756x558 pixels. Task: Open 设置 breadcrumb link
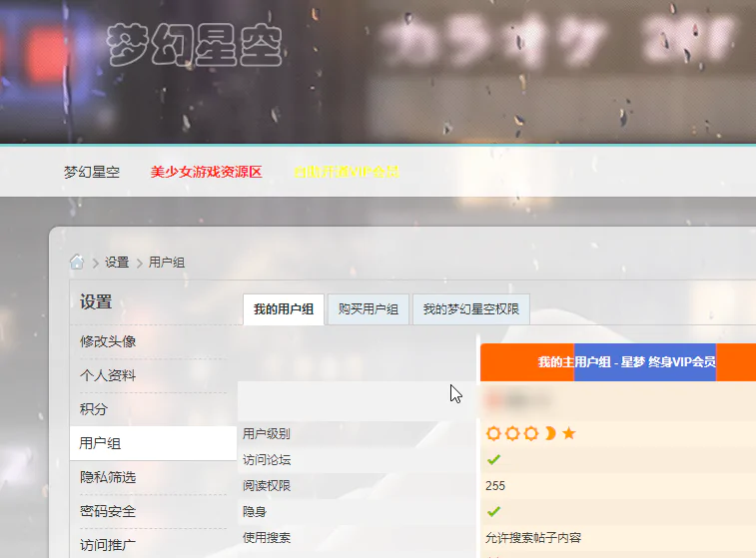click(117, 263)
